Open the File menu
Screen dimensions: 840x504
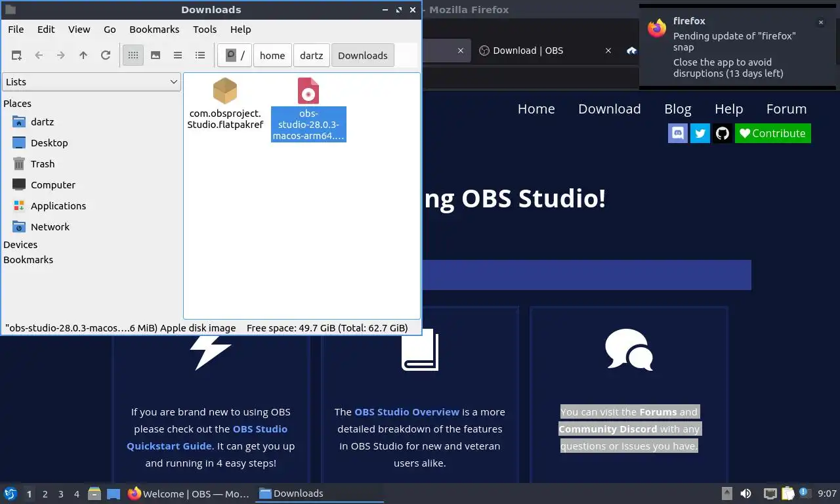[x=16, y=30]
